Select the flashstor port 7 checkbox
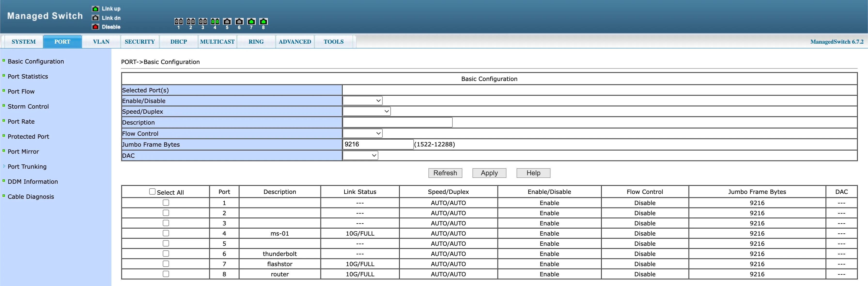Viewport: 868px width, 286px height. 166,264
